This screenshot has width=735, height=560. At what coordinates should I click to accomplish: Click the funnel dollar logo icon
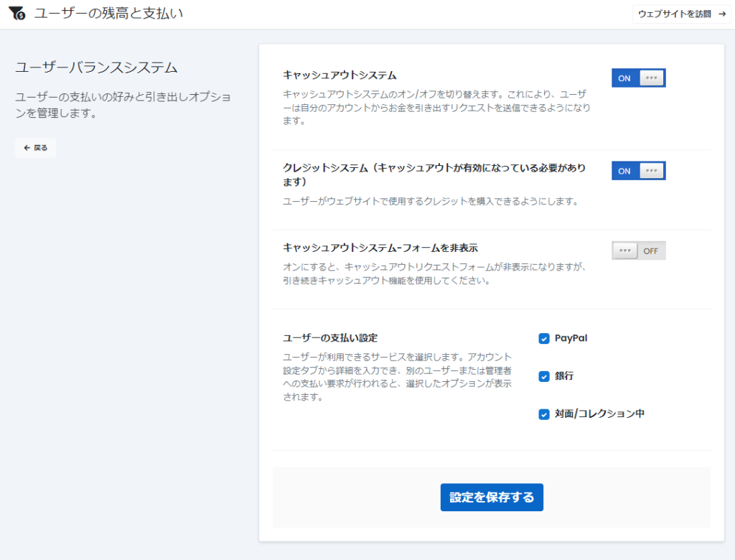17,14
